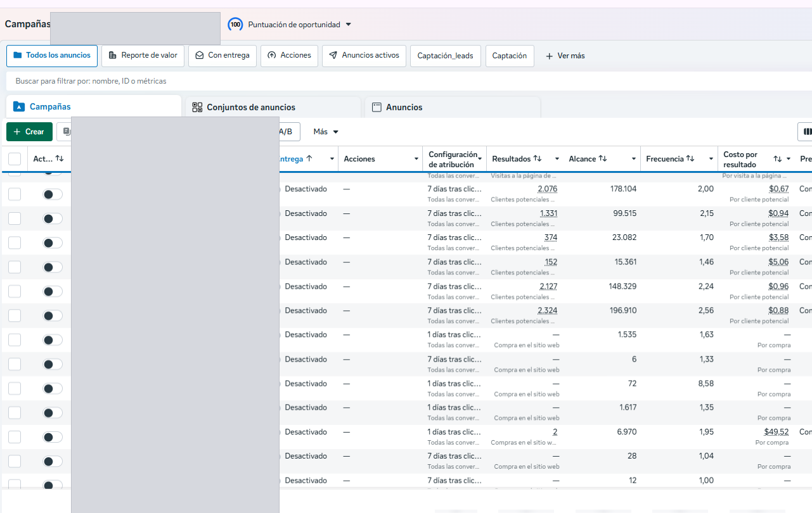The image size is (812, 513).
Task: Click the $0,94 cost per result value
Action: click(x=778, y=213)
